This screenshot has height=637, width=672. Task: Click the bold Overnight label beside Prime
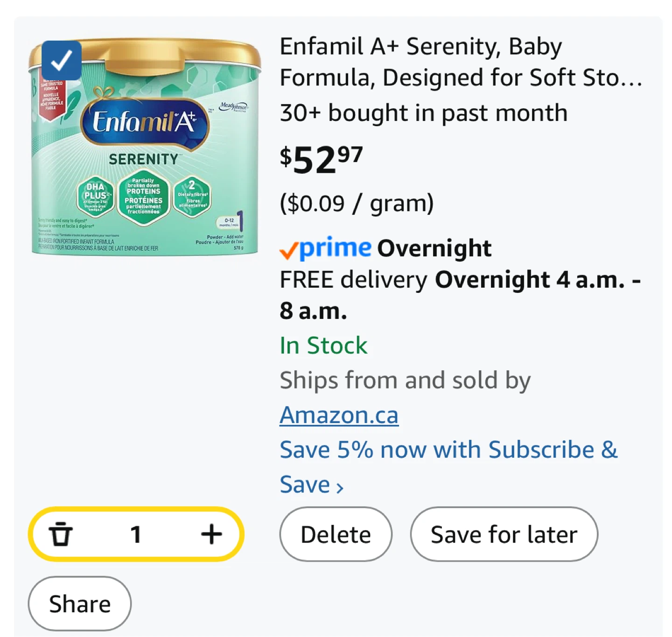434,248
